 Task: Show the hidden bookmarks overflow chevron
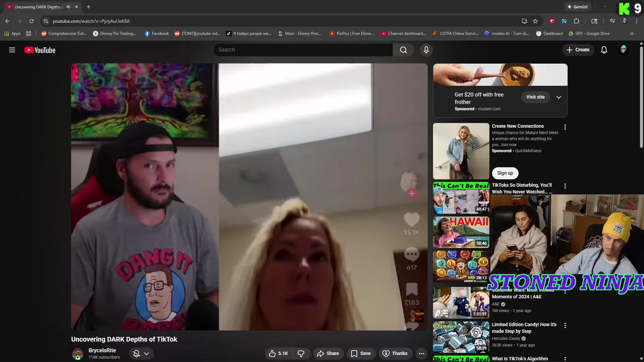632,34
